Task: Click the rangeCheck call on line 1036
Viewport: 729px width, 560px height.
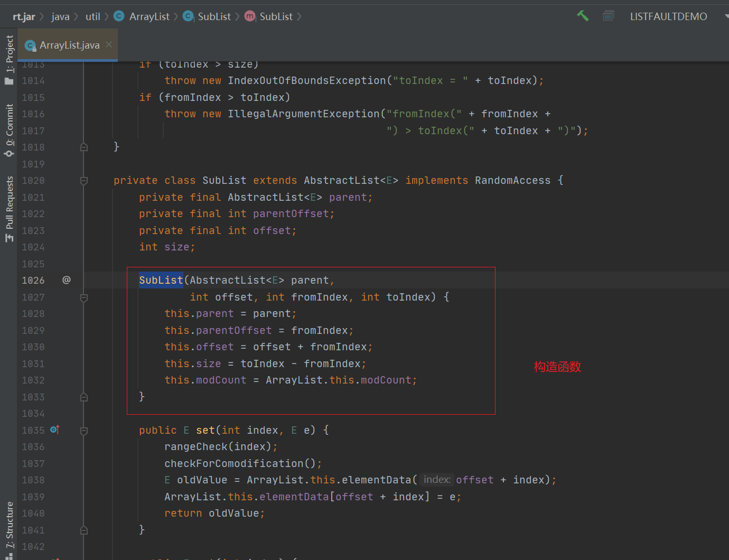Action: click(196, 446)
